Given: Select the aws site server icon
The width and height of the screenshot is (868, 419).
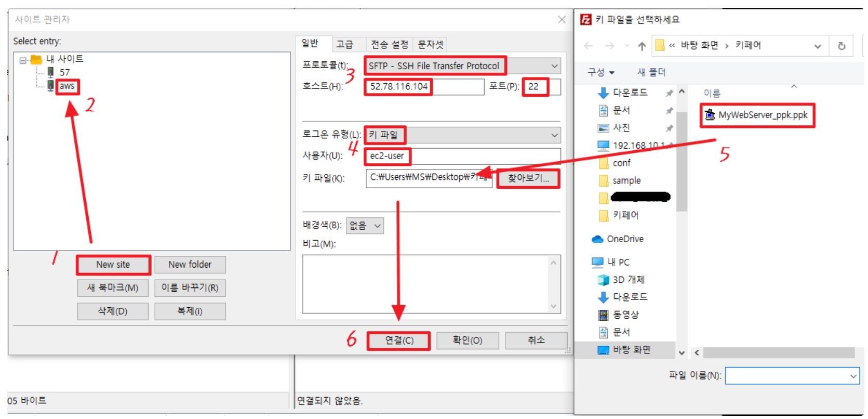Looking at the screenshot, I should coord(51,86).
